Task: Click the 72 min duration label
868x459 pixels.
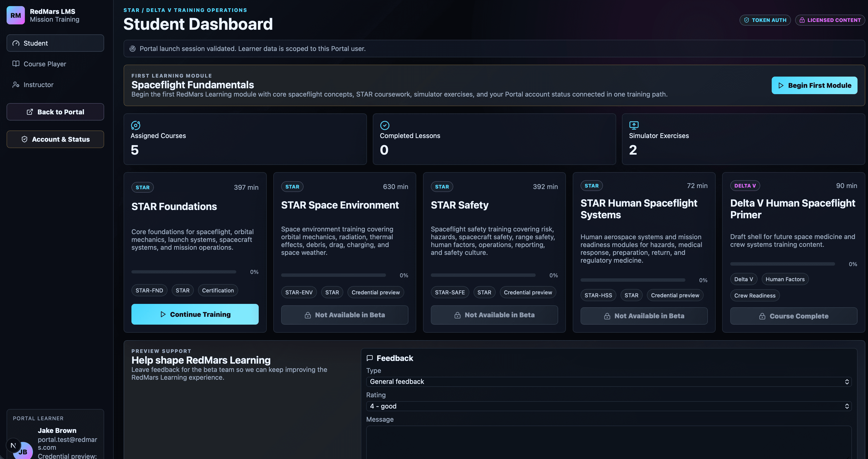Action: click(x=697, y=186)
